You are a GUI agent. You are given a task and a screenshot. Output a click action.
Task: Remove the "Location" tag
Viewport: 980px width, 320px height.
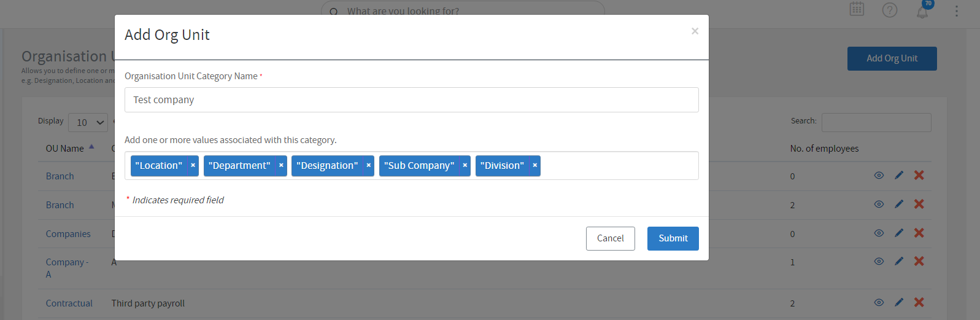[193, 166]
